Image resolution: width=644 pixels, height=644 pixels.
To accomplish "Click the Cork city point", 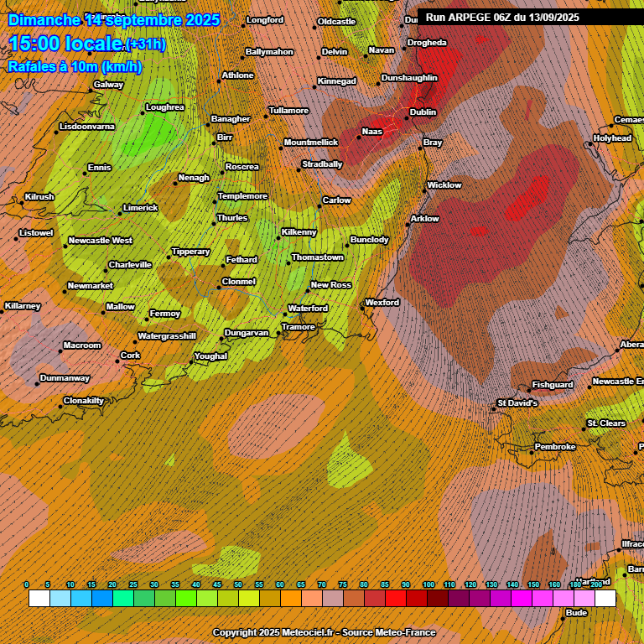I will point(117,361).
